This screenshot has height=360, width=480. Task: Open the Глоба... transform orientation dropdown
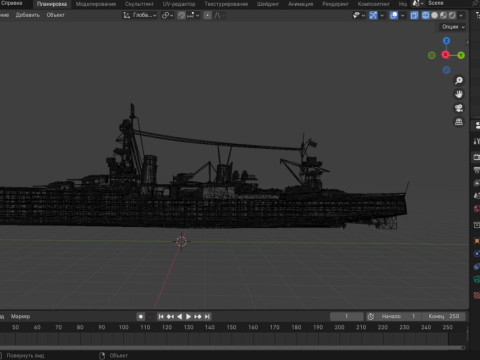140,15
